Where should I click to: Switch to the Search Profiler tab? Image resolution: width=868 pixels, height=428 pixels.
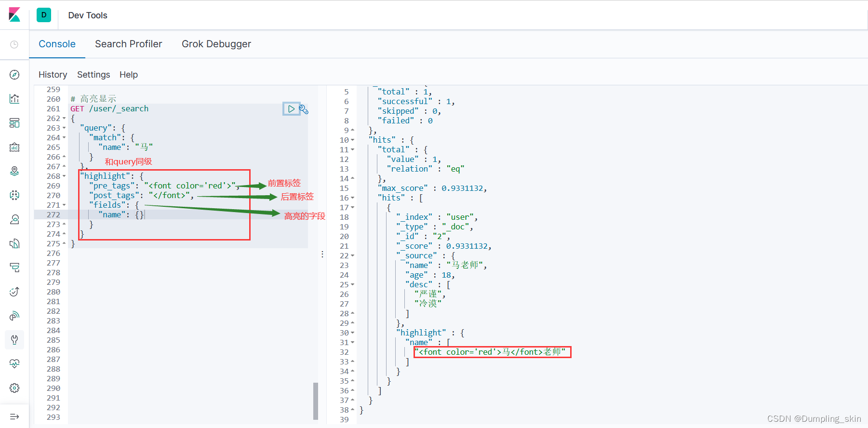click(129, 44)
